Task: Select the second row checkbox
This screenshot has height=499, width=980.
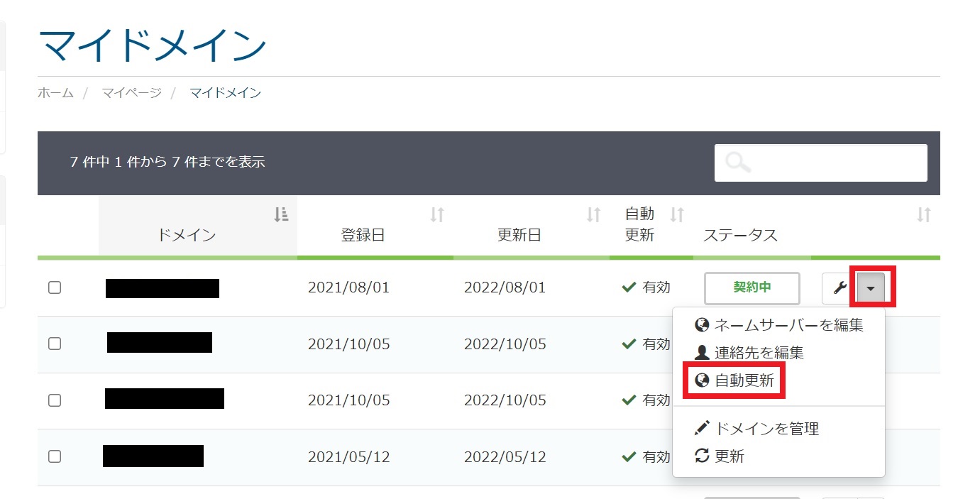Action: pos(55,344)
